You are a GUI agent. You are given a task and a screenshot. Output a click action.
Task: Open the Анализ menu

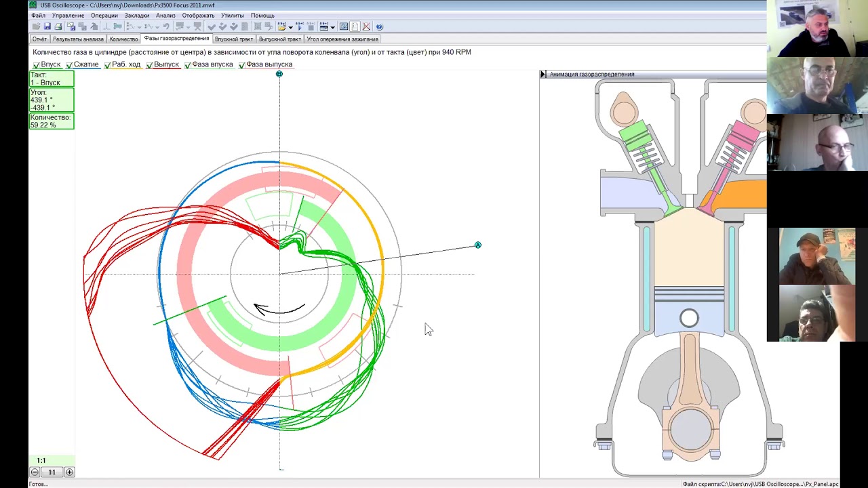point(165,16)
